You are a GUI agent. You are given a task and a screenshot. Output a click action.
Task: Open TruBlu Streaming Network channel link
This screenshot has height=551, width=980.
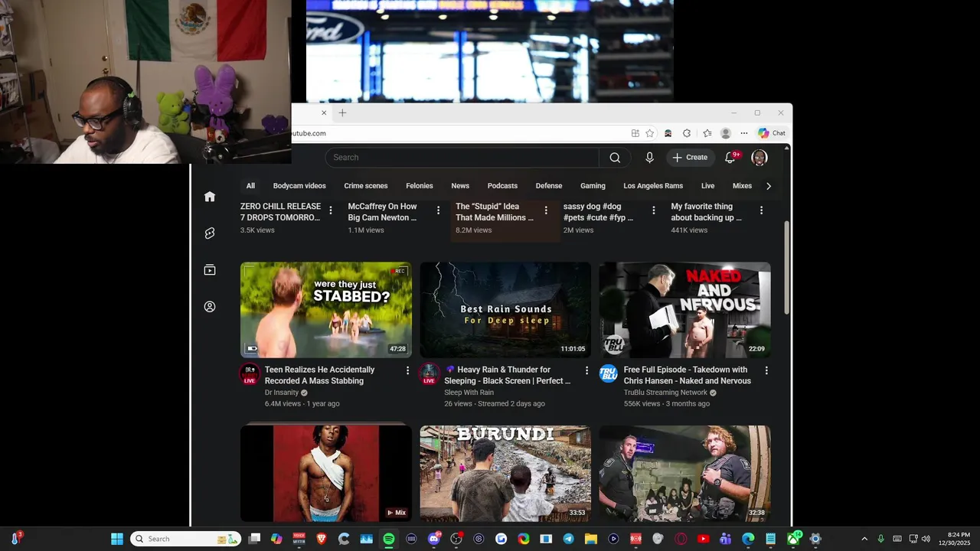665,393
